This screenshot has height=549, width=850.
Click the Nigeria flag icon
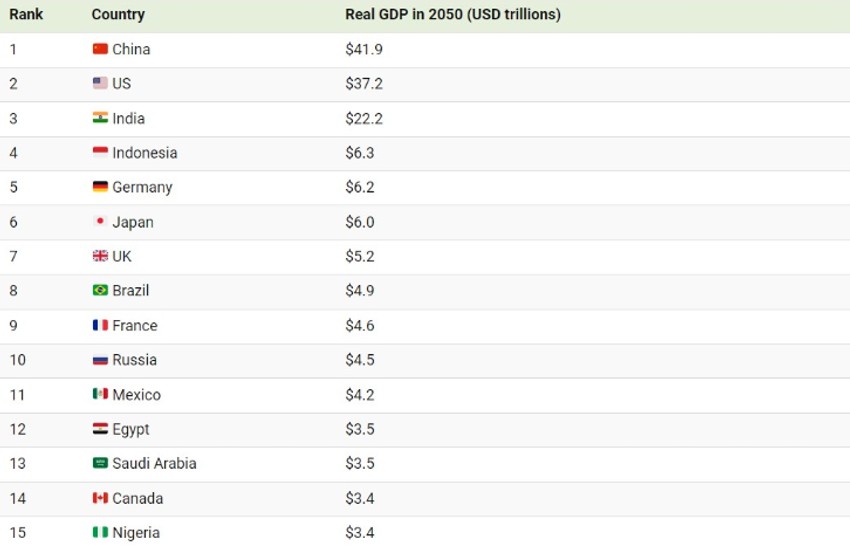[100, 532]
